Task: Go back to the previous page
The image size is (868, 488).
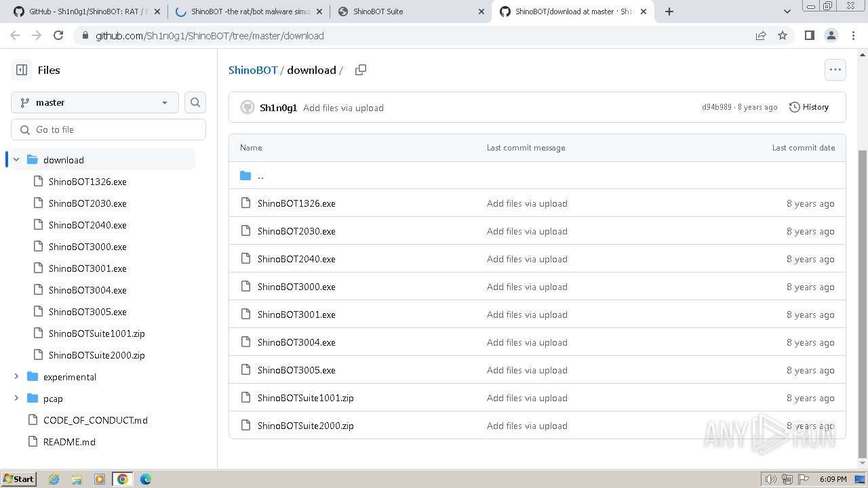Action: pos(15,36)
